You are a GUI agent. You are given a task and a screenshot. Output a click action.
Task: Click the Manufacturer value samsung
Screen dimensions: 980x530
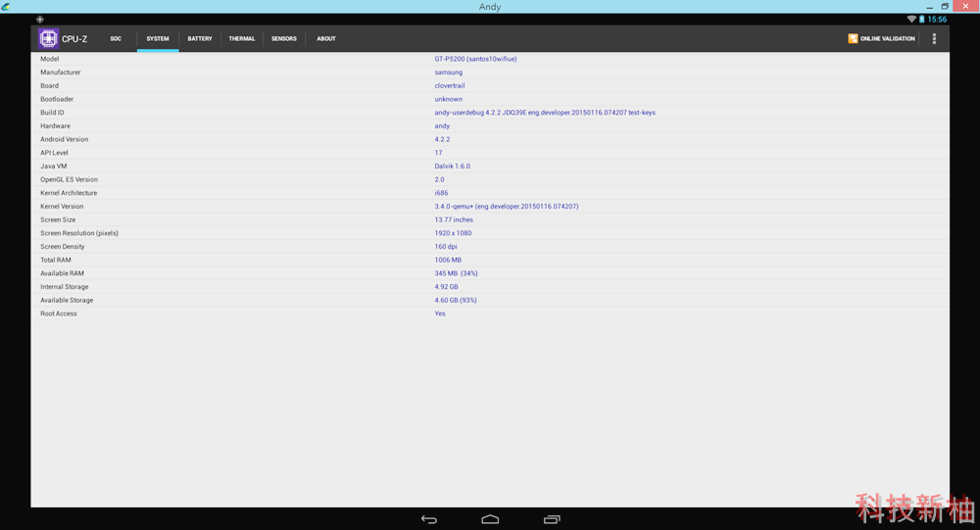pyautogui.click(x=449, y=72)
